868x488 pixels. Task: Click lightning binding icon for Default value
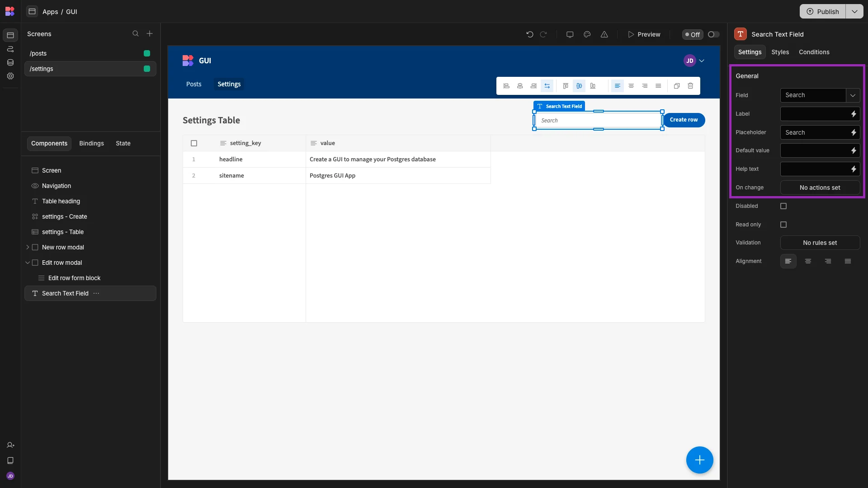[854, 150]
